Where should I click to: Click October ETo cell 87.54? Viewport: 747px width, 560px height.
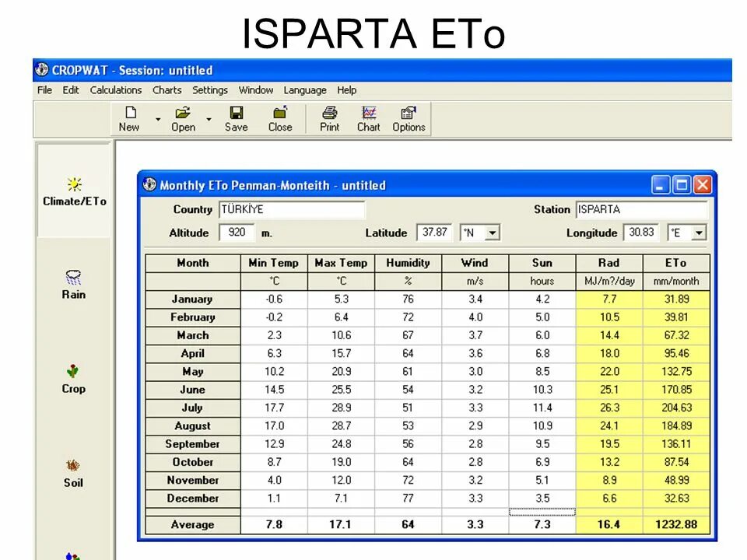coord(676,462)
